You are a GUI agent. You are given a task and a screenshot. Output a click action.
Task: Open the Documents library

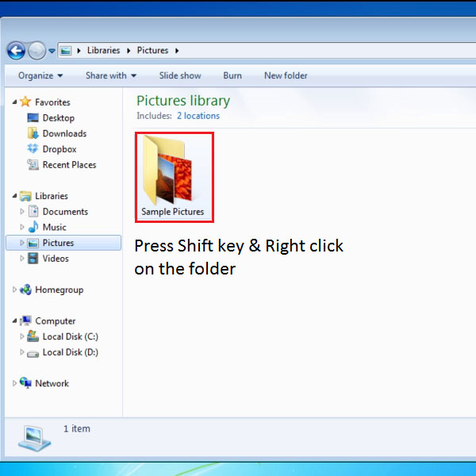(x=65, y=212)
